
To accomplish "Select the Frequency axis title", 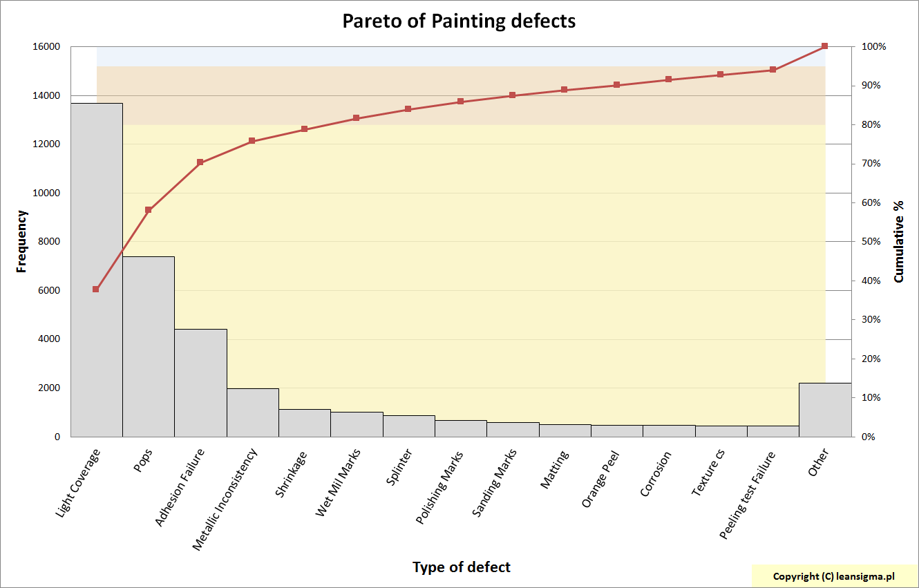I will pos(22,241).
